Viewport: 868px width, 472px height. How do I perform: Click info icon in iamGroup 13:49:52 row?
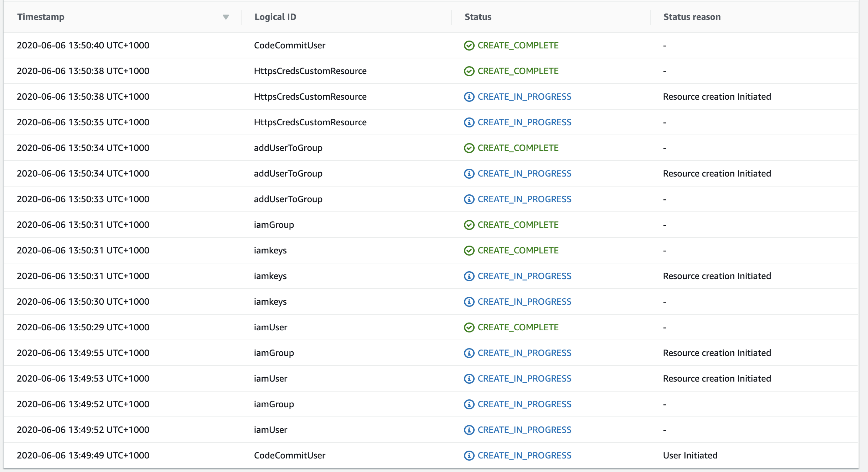tap(469, 404)
